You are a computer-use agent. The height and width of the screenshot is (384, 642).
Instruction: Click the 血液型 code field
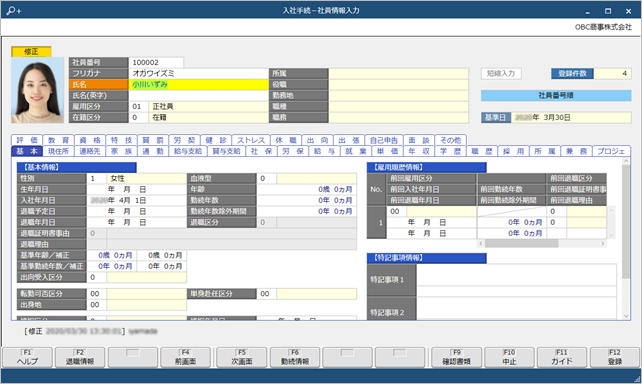point(267,178)
